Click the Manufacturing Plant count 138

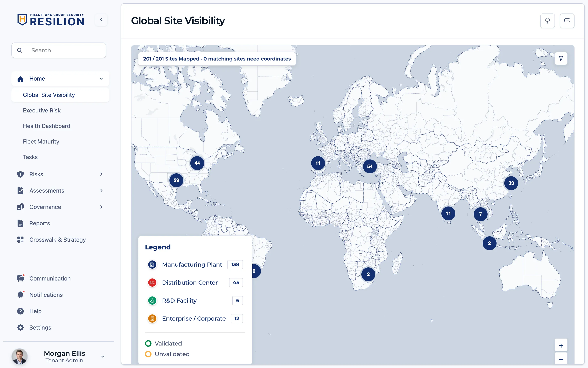(x=235, y=265)
